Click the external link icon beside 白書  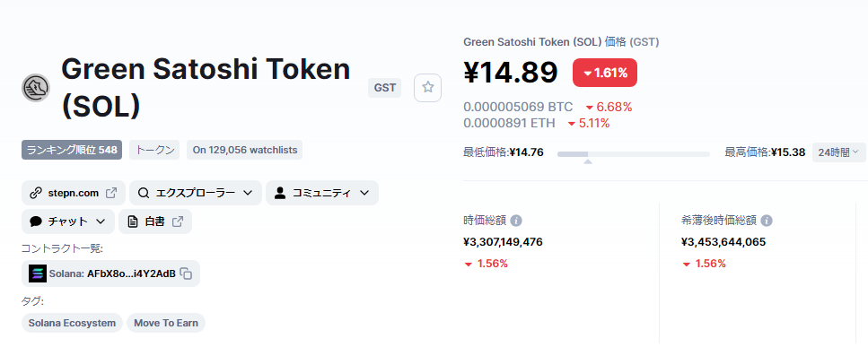pos(178,221)
